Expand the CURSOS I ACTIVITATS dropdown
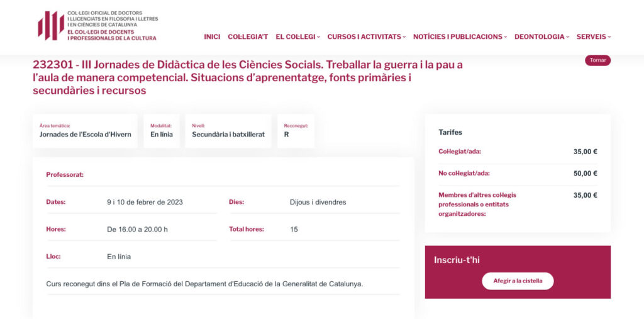 (x=366, y=36)
